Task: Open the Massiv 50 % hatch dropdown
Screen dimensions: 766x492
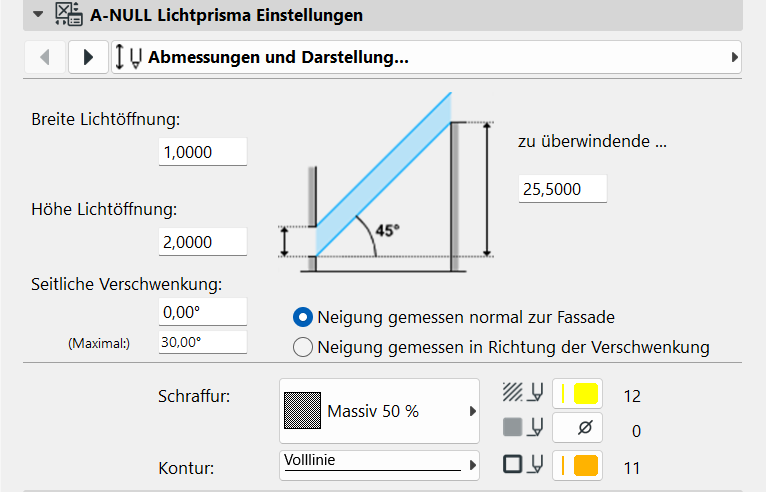Action: 379,411
